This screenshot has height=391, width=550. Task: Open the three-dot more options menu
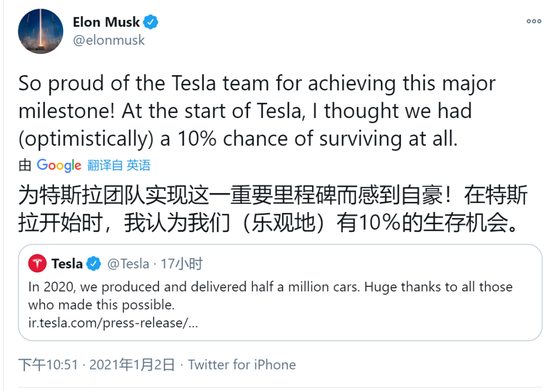coord(534,21)
